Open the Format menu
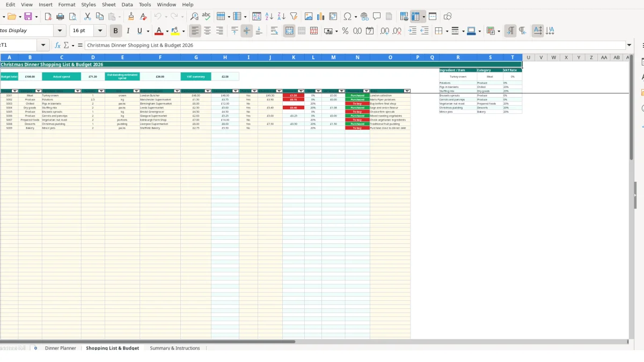Image resolution: width=644 pixels, height=362 pixels. point(67,4)
